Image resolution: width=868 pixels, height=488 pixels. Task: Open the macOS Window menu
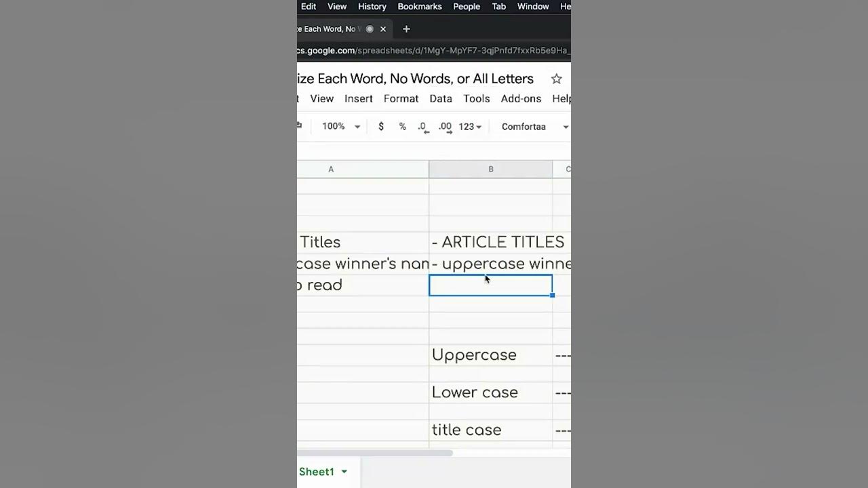[x=533, y=7]
